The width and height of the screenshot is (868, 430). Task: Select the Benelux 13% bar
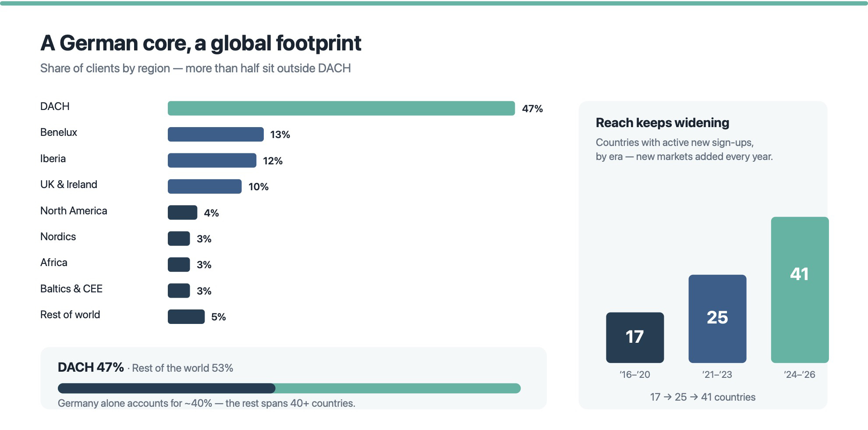pos(216,134)
